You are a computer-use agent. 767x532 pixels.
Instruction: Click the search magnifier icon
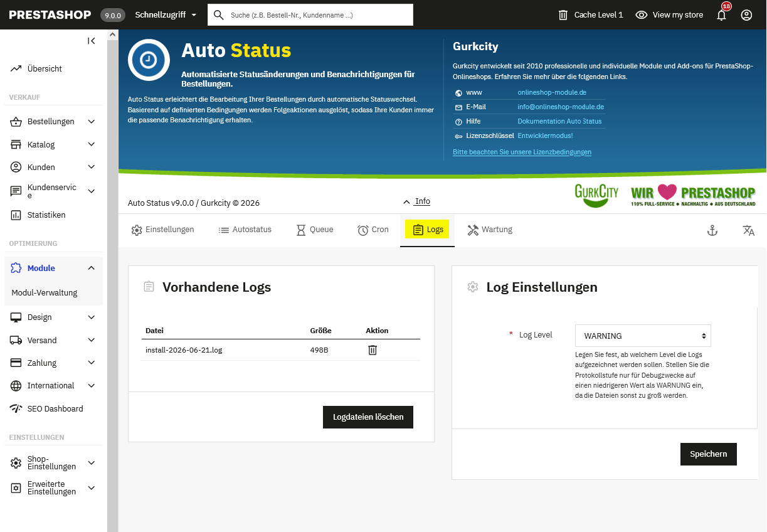coord(219,14)
